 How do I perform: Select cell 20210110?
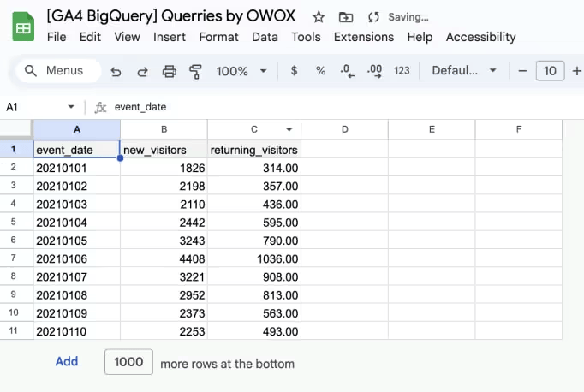coord(77,331)
